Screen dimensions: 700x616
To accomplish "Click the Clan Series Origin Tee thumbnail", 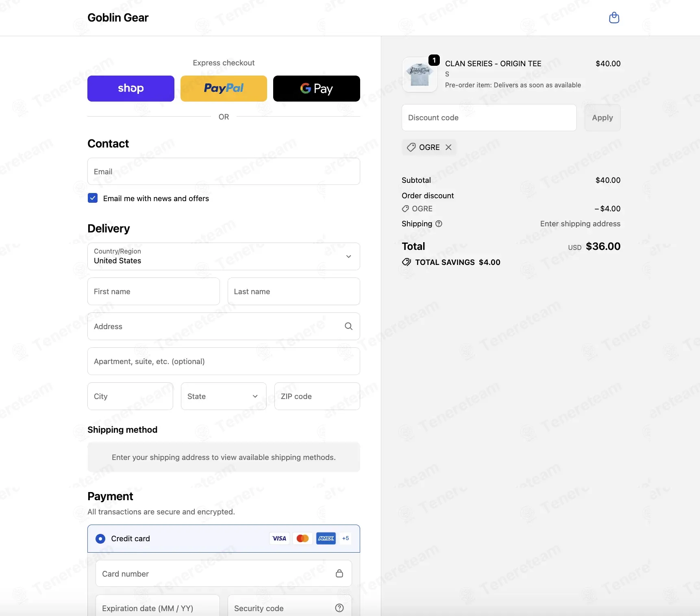I will 420,74.
